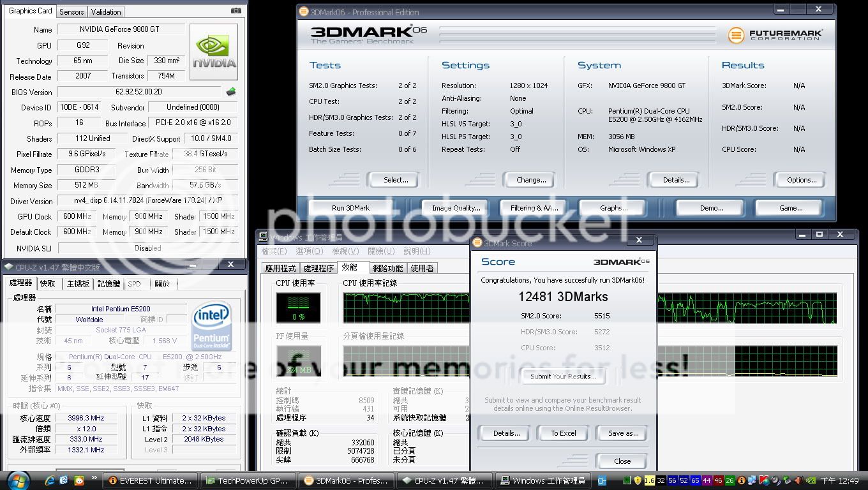Open Graphs... in 3DMark06
Viewport: 868px width, 490px height.
613,208
